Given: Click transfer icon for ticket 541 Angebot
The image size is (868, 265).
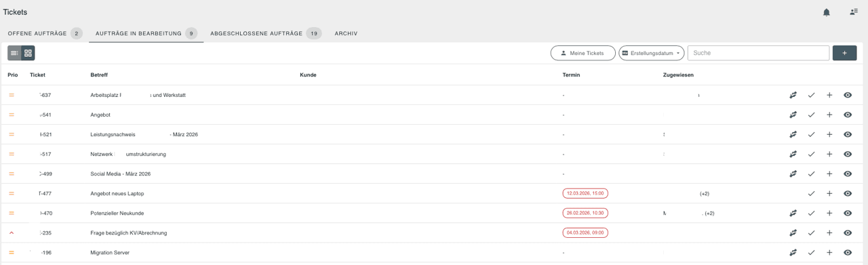Looking at the screenshot, I should pos(793,115).
